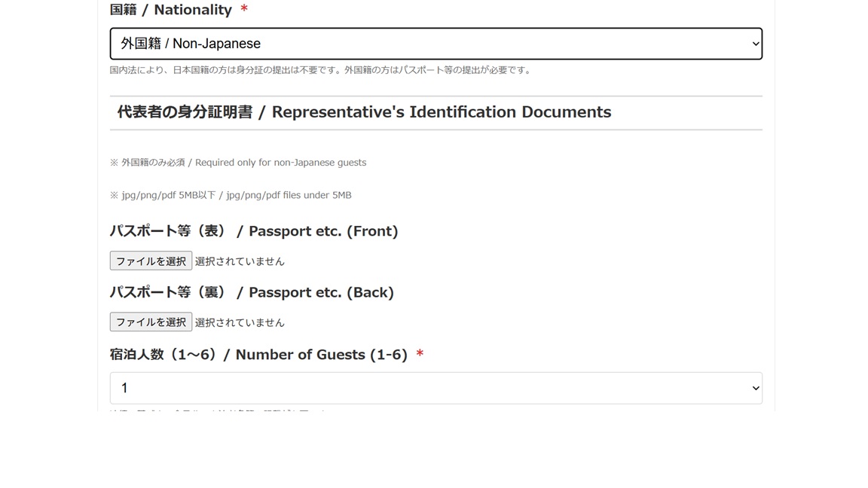The height and width of the screenshot is (488, 868).
Task: Open the Number of Guests dropdown
Action: click(x=436, y=388)
